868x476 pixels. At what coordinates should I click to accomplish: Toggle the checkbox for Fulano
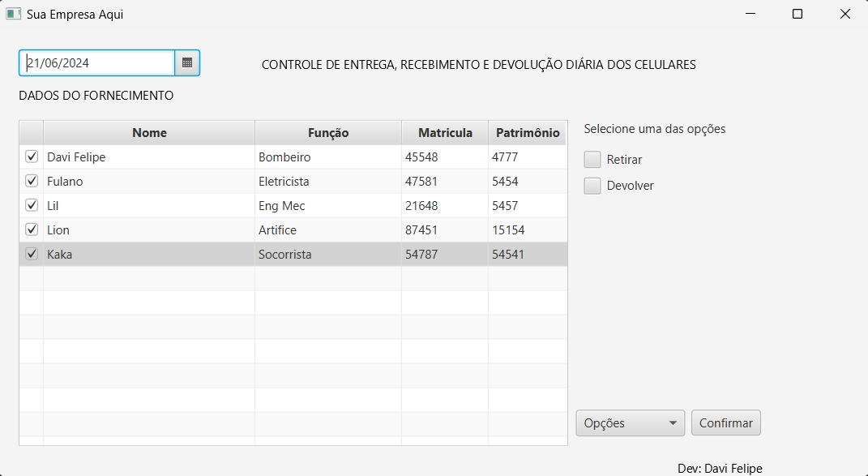point(32,181)
